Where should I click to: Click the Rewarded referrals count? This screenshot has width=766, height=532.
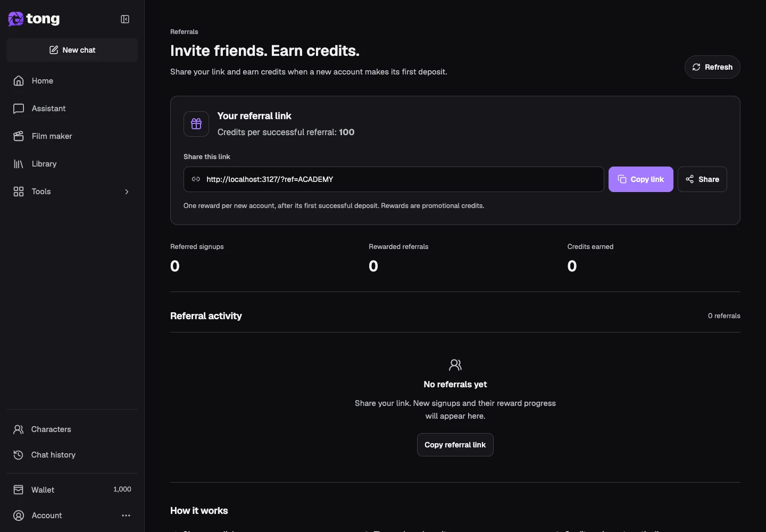pyautogui.click(x=373, y=266)
